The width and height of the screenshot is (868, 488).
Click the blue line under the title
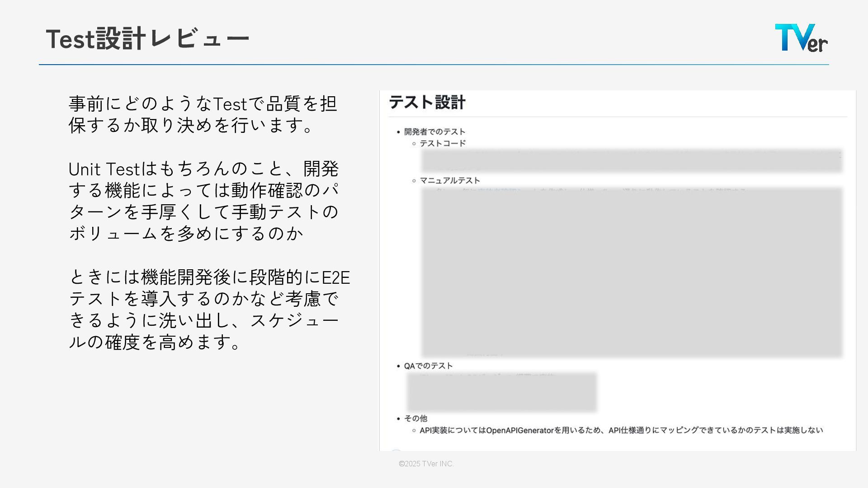[x=434, y=65]
